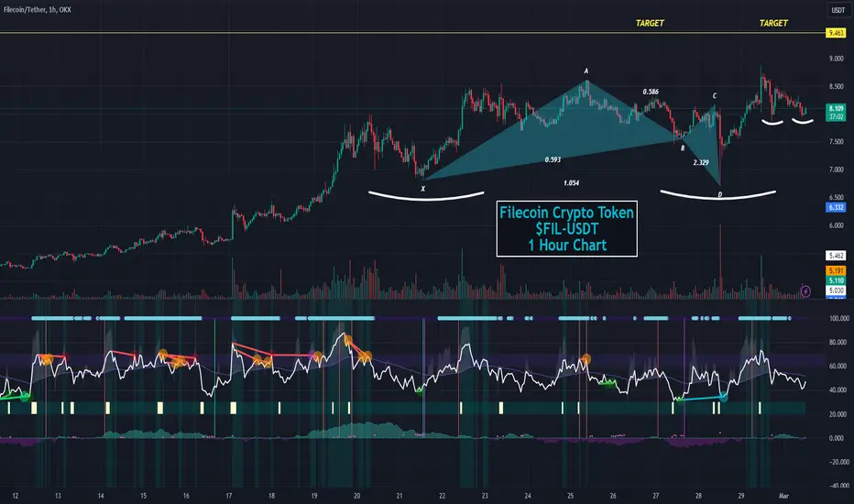The image size is (854, 504).
Task: Click the 9.000 price axis value
Action: pyautogui.click(x=836, y=59)
